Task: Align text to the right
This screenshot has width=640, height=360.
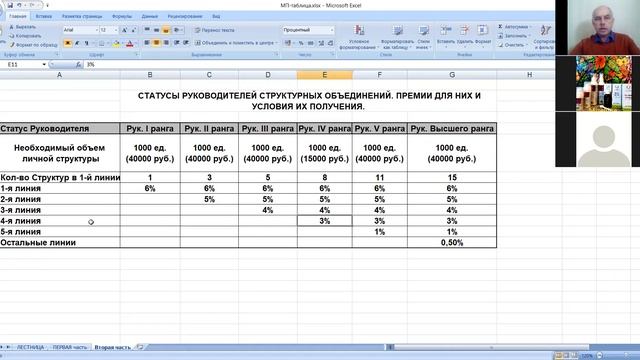Action: pos(166,43)
